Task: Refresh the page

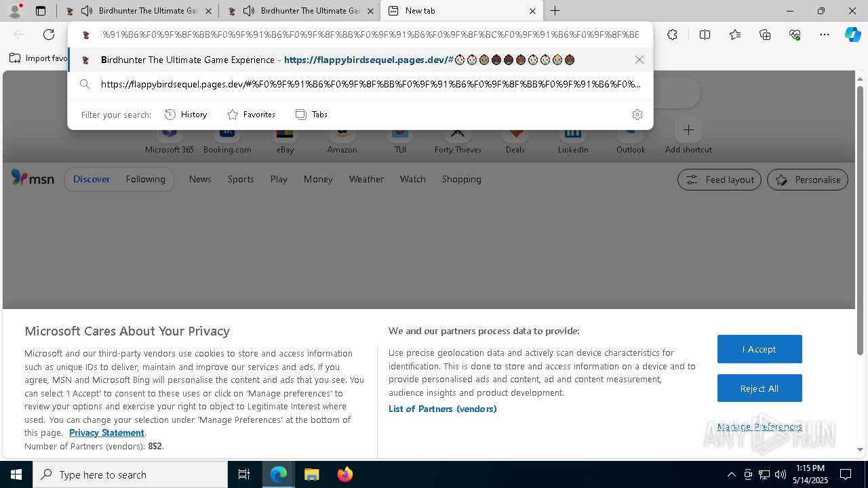Action: (49, 35)
